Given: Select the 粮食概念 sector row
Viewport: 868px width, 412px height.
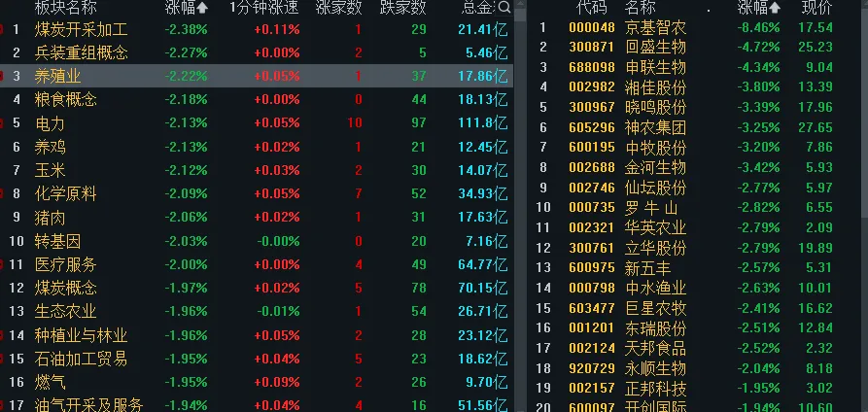Looking at the screenshot, I should pos(257,100).
